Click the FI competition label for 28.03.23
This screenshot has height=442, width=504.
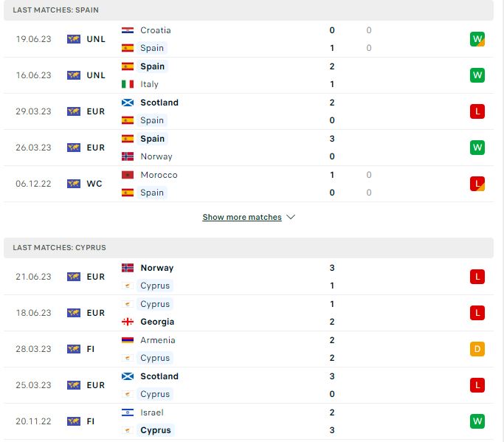pos(90,349)
